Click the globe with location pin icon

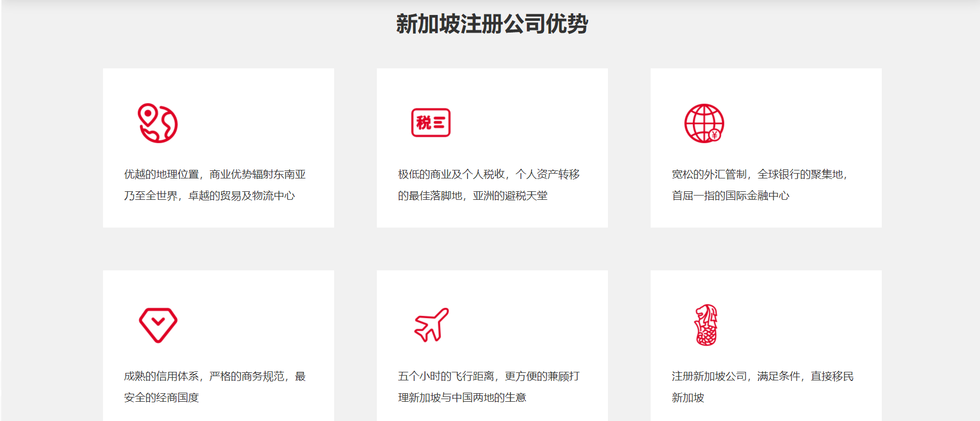pyautogui.click(x=157, y=123)
